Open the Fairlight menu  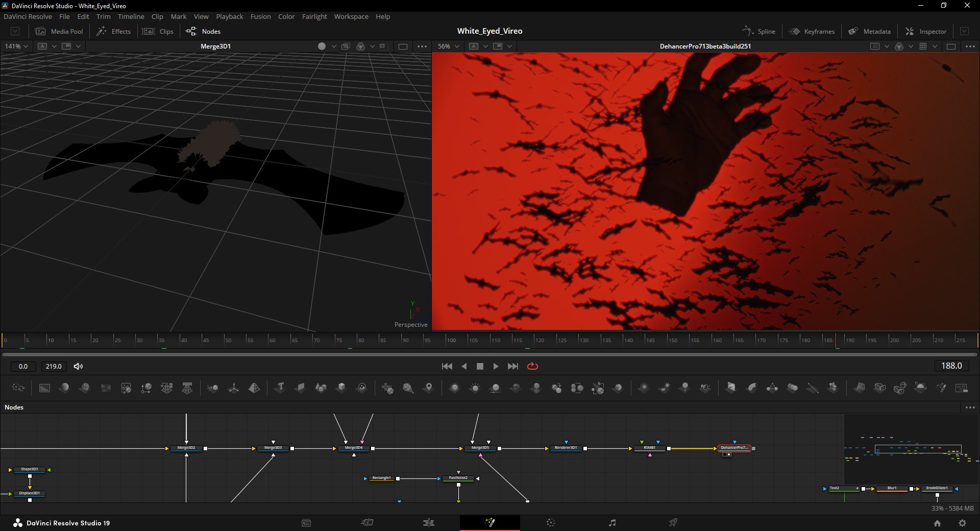[x=314, y=16]
